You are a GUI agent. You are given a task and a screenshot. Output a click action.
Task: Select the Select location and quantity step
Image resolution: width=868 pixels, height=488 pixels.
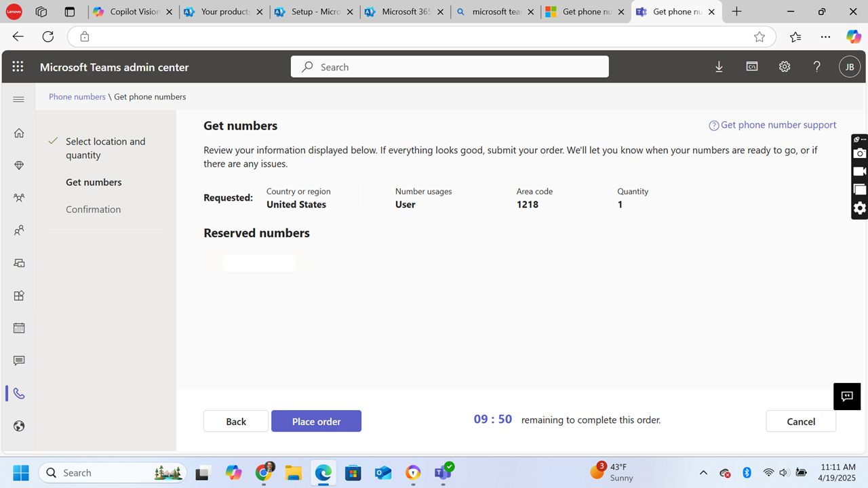click(105, 148)
